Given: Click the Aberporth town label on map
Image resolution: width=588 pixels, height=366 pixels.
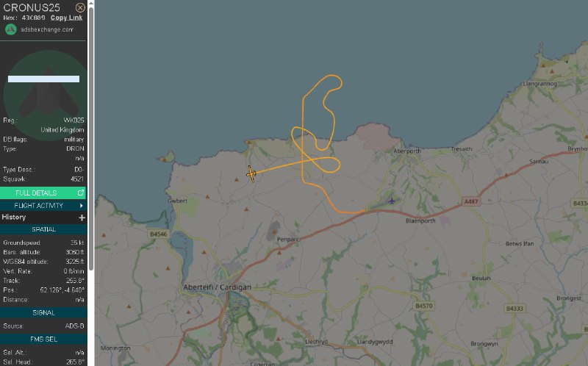Looking at the screenshot, I should pyautogui.click(x=407, y=151).
